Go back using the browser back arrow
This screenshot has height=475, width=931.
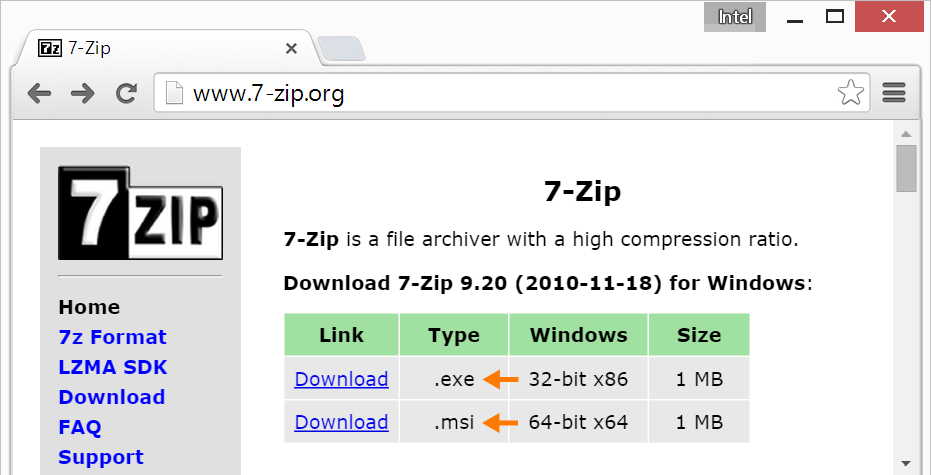(x=39, y=93)
